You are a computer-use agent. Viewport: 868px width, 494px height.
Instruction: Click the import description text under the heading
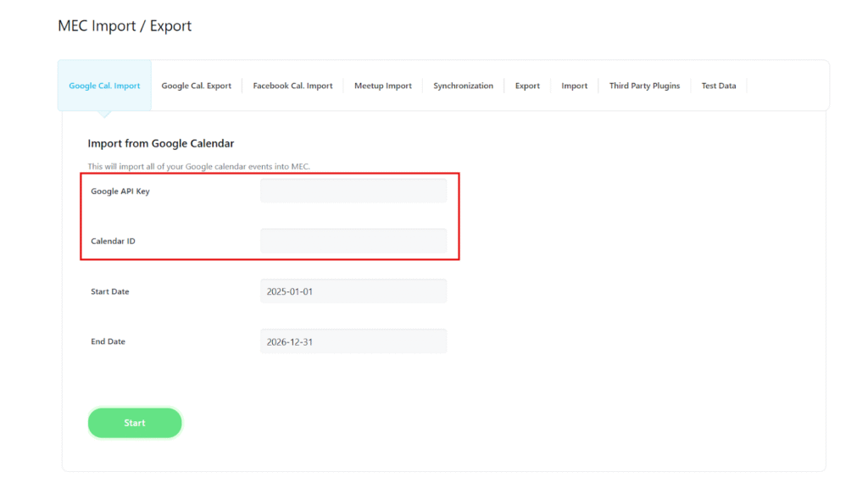coord(200,166)
